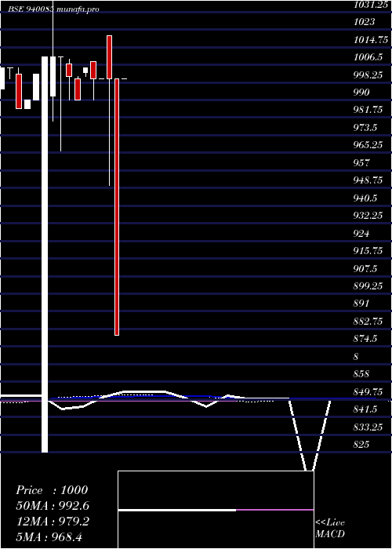
Task: Click the red candlestick peaking near 1020
Action: pos(109,57)
